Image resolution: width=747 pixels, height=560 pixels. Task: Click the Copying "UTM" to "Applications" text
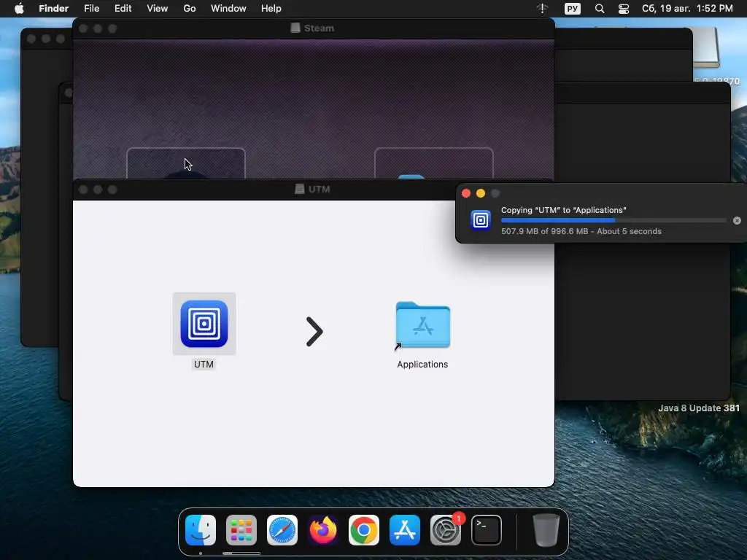pyautogui.click(x=564, y=210)
